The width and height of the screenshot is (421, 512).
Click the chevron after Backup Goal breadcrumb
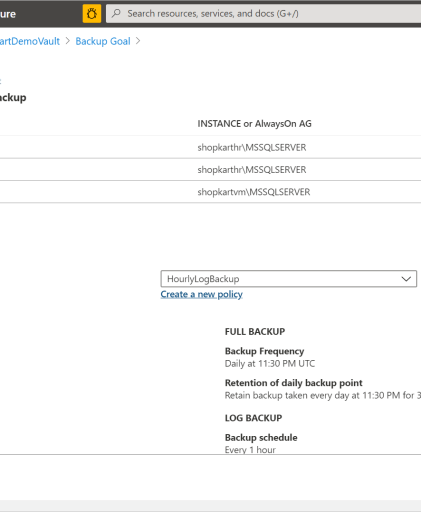138,41
